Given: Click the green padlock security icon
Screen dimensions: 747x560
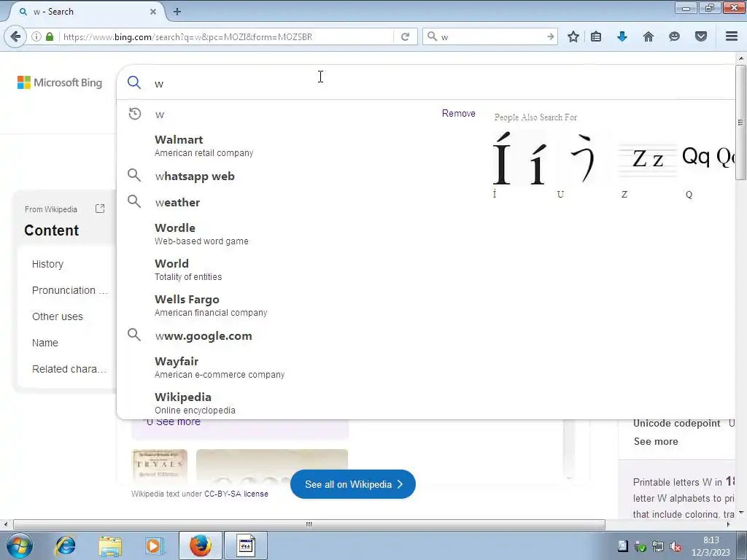Looking at the screenshot, I should 50,36.
